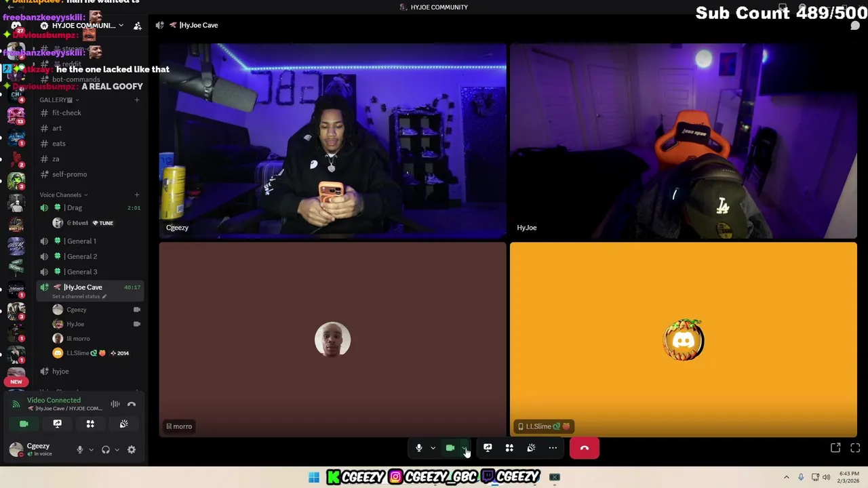This screenshot has width=868, height=488.
Task: Open the system volume icon in tray
Action: 827,477
